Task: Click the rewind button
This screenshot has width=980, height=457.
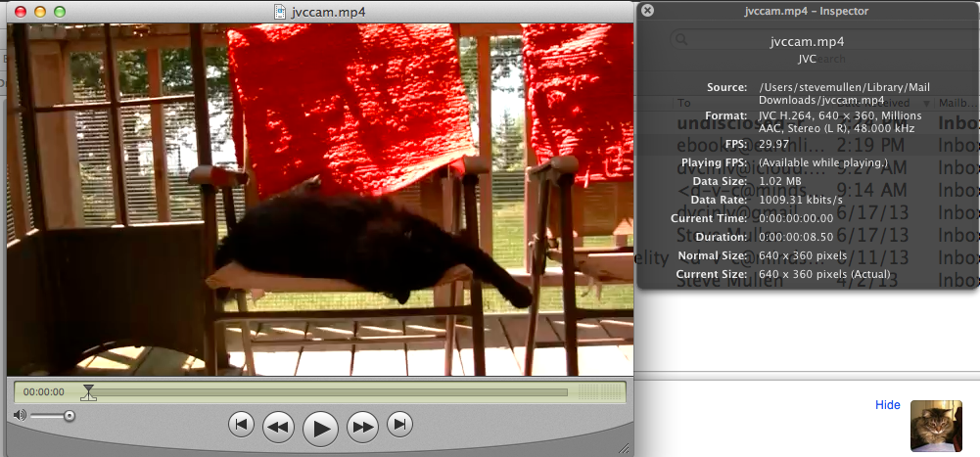Action: click(278, 427)
